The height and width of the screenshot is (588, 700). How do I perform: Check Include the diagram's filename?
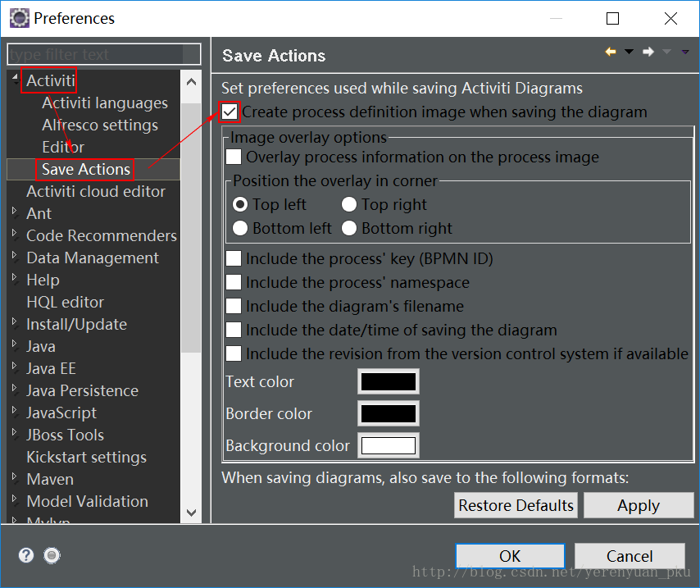(x=234, y=306)
